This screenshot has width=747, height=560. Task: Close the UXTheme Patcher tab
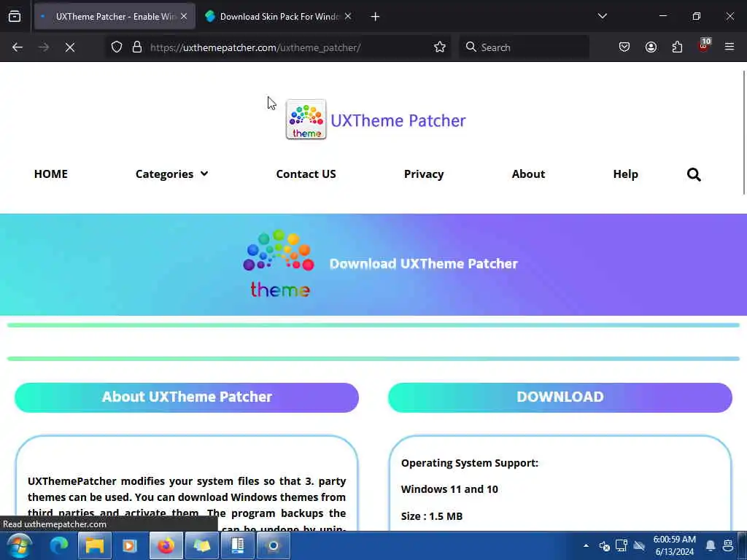tap(184, 16)
